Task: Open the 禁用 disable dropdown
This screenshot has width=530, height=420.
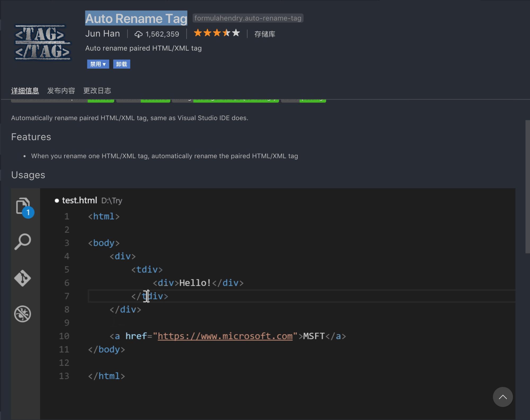Action: click(x=98, y=64)
